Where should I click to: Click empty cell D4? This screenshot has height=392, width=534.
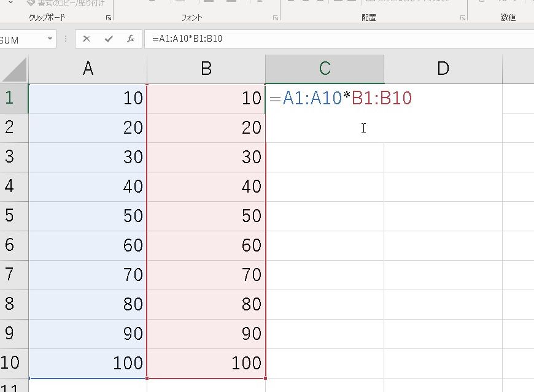tap(443, 186)
